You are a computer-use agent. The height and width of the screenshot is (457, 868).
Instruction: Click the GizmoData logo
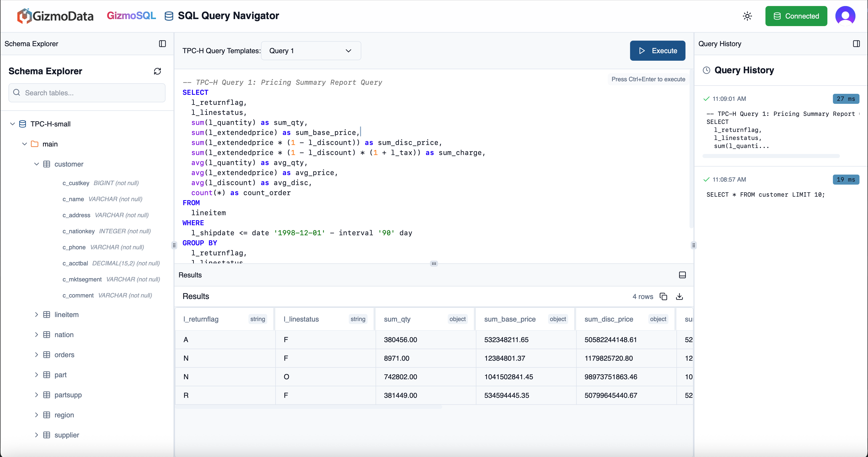click(56, 16)
